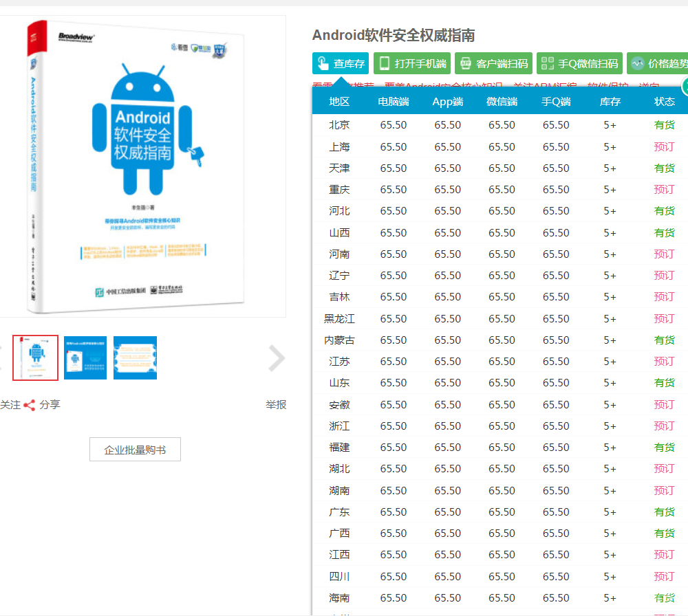Click the 分享 share link

[50, 405]
